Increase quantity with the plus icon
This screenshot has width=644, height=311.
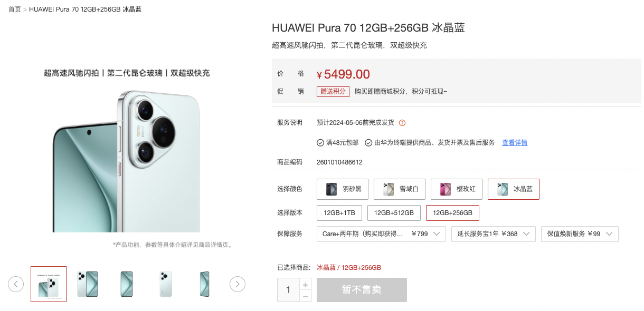point(305,285)
